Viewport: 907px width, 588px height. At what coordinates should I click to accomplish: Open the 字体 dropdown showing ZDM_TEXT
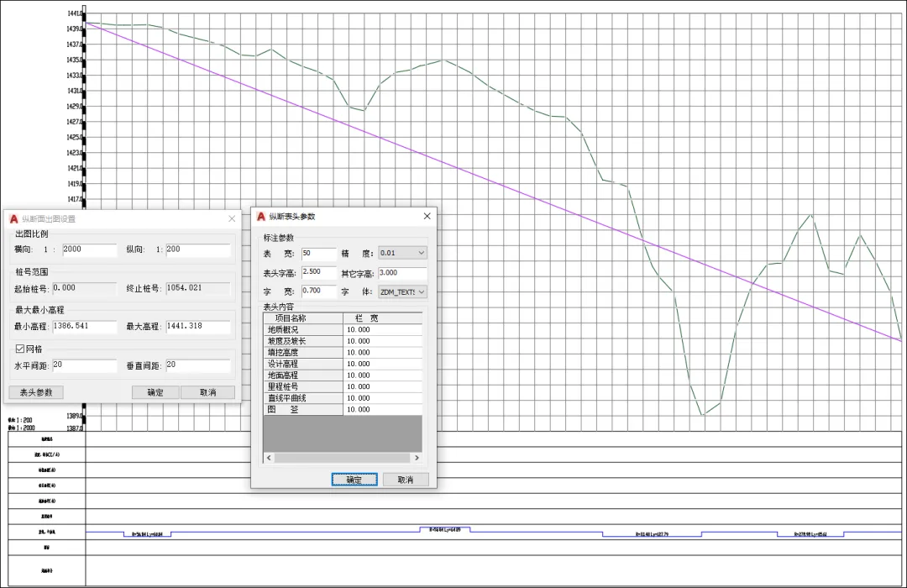(402, 291)
